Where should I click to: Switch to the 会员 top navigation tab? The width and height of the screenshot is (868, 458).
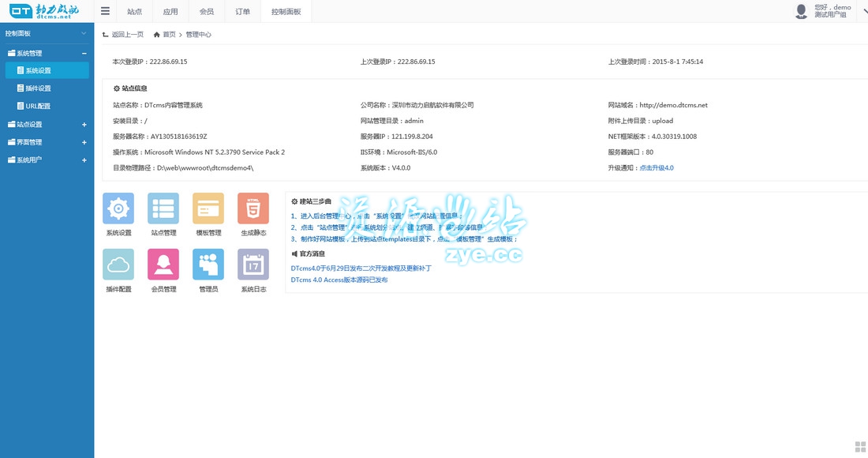coord(207,12)
